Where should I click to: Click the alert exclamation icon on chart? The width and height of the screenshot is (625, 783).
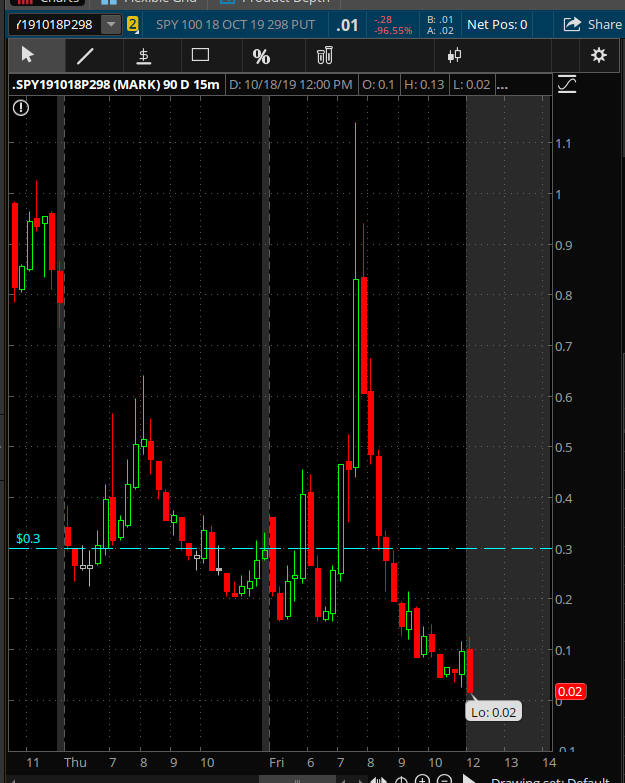[x=21, y=107]
